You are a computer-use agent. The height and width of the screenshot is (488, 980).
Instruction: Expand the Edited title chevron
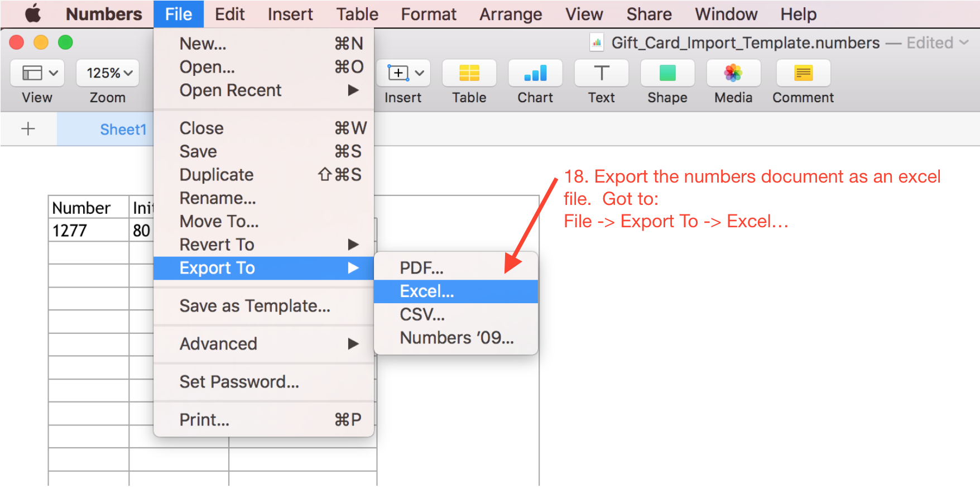[x=964, y=42]
